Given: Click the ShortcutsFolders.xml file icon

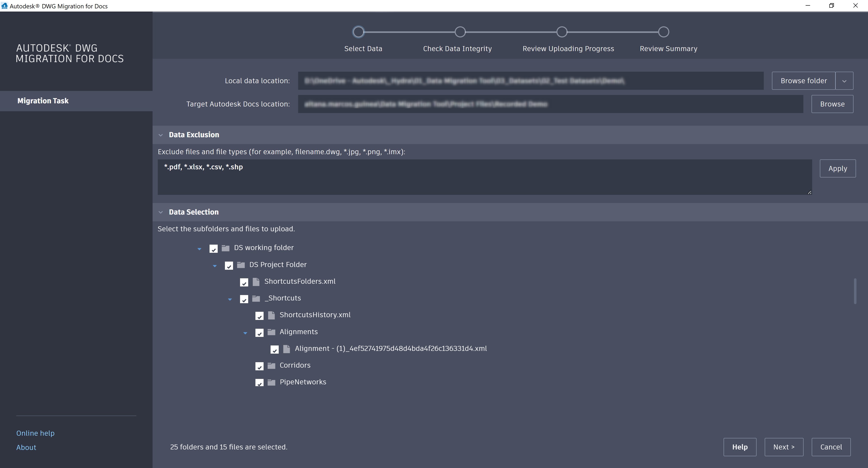Looking at the screenshot, I should coord(256,282).
